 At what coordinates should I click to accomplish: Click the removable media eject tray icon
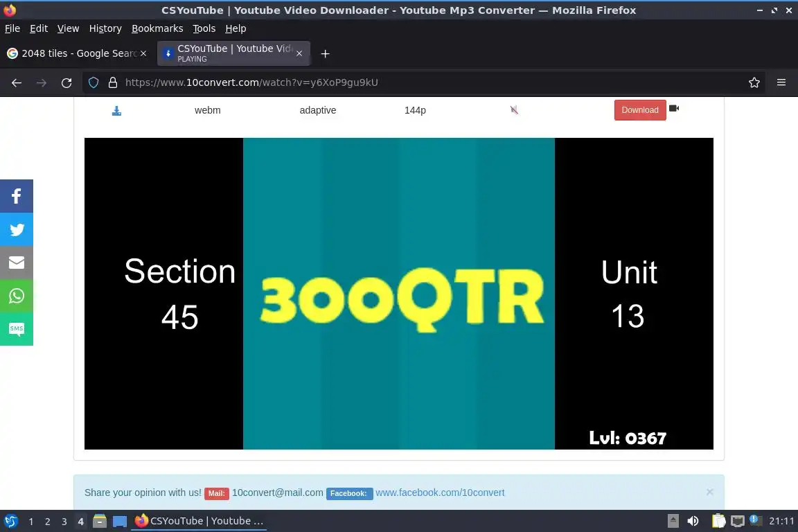pyautogui.click(x=673, y=521)
